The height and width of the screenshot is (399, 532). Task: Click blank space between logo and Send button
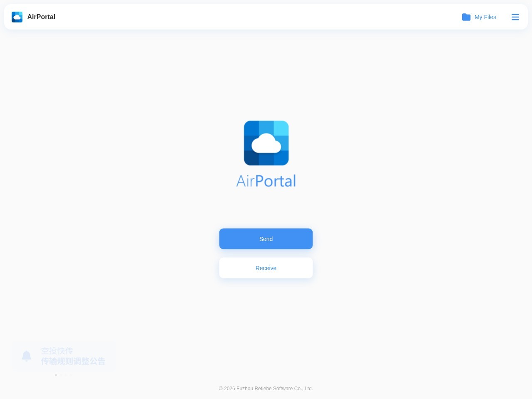(266, 208)
